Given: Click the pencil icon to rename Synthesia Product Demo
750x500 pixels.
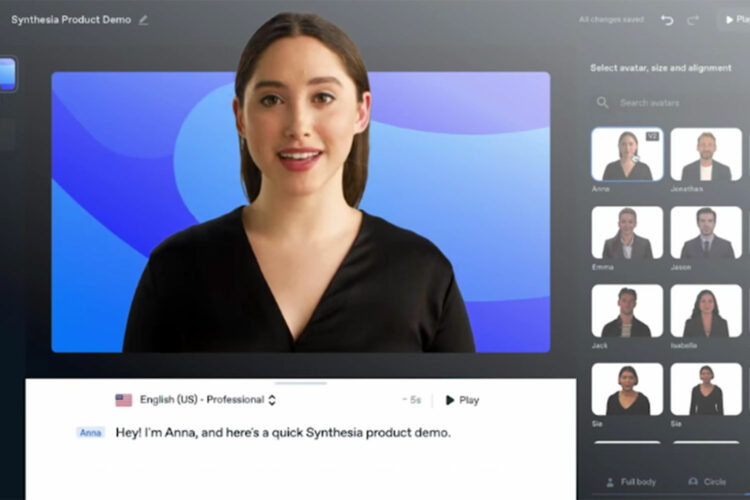Looking at the screenshot, I should (143, 20).
